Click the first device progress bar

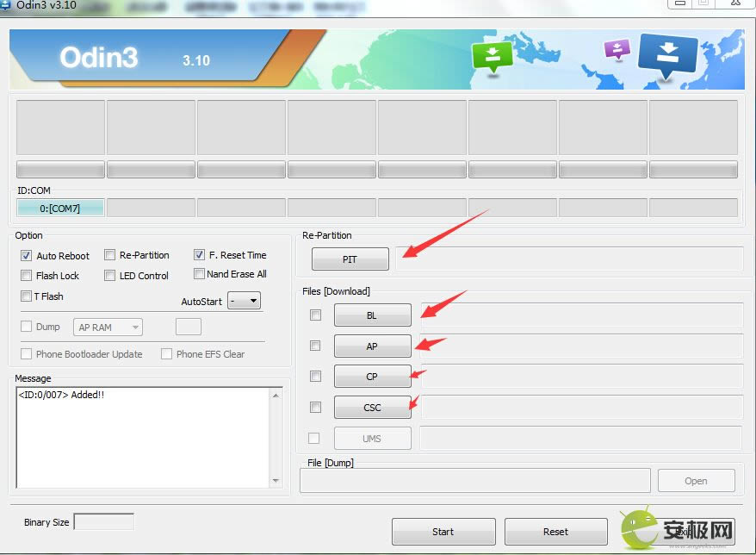point(61,170)
